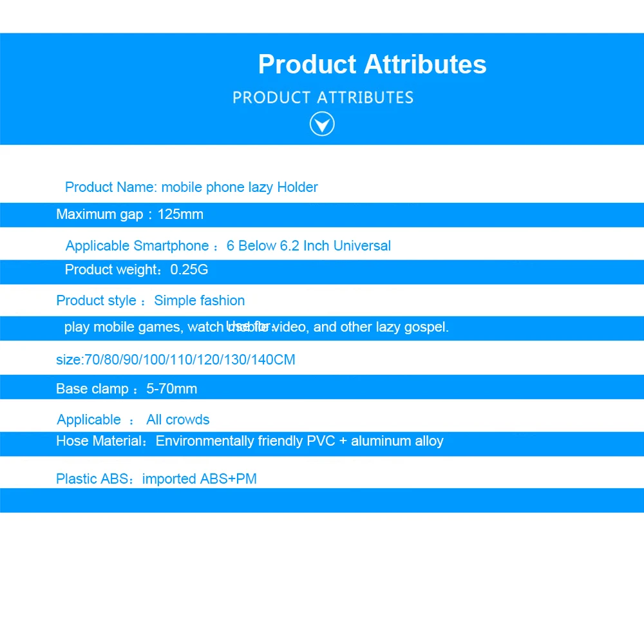Click the "Simple fashion" value text
Screen dimensions: 644x644
[x=199, y=301]
